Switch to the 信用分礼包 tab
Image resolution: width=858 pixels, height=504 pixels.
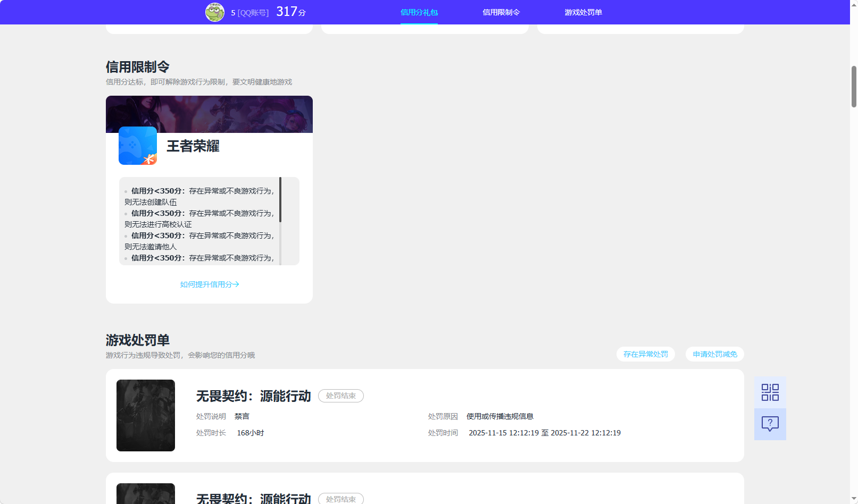click(418, 12)
